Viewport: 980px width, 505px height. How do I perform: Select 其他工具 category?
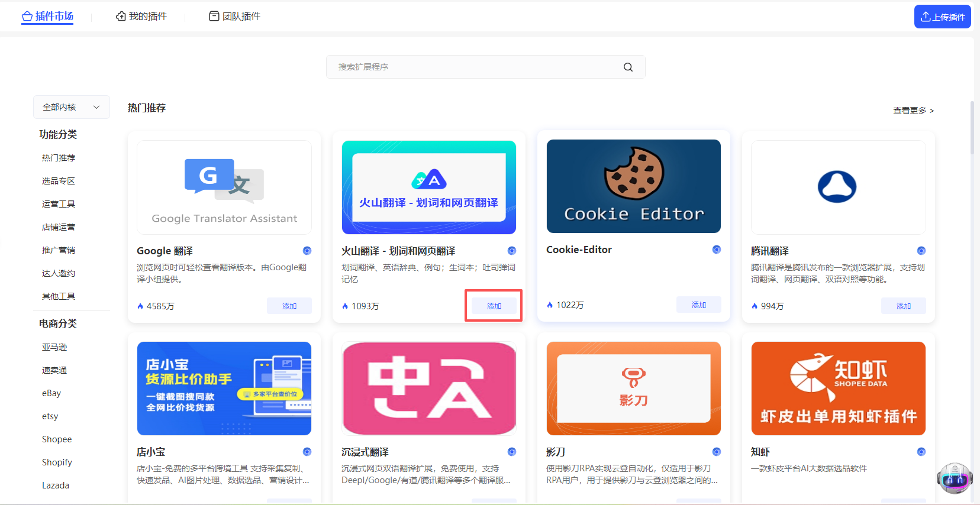[59, 296]
